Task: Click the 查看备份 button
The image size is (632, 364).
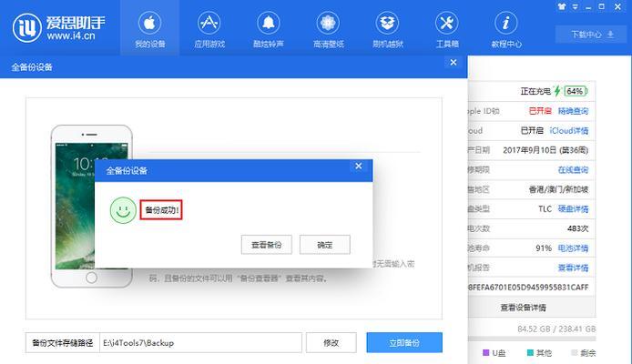Action: [266, 245]
